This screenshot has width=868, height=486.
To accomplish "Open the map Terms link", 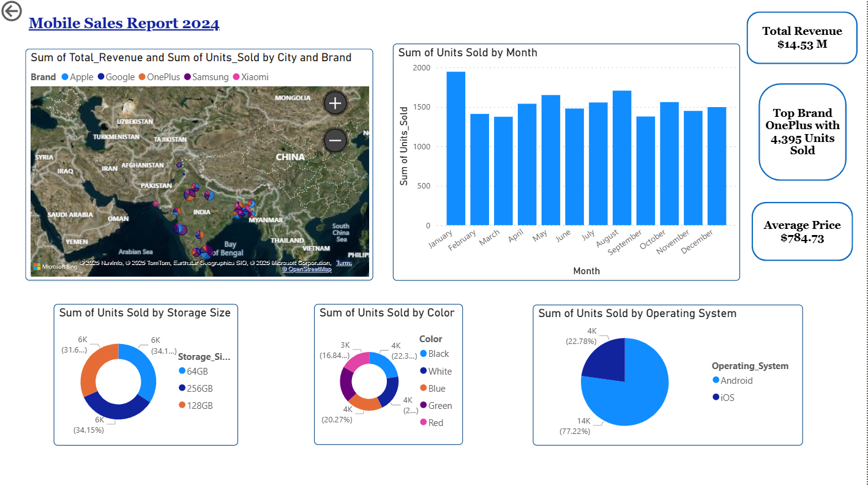I will [x=344, y=263].
